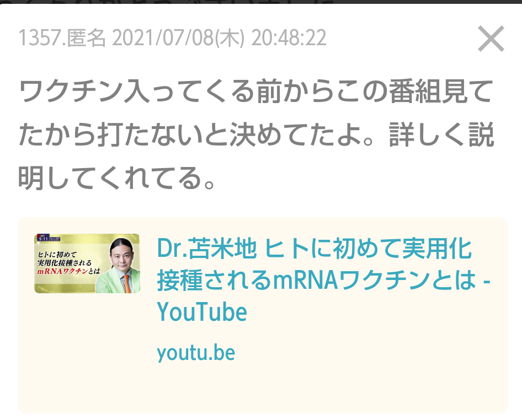Screen dimensions: 522x420
Task: Click the orange tie in the thumbnail
Action: tap(127, 283)
